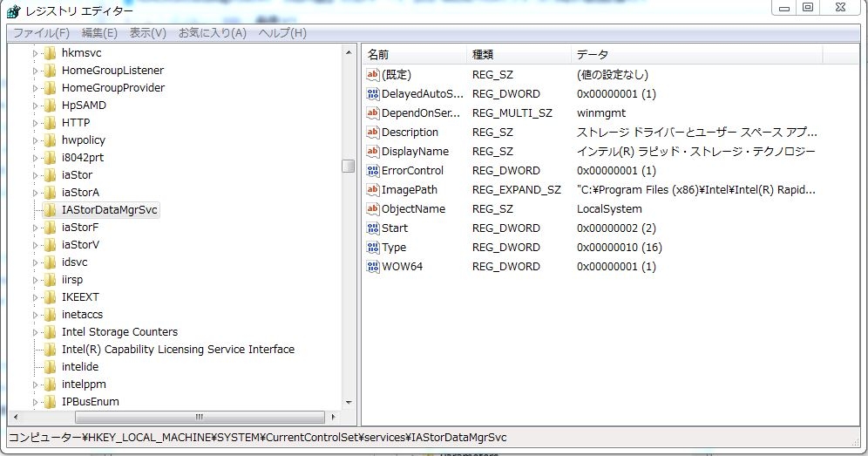Image resolution: width=868 pixels, height=456 pixels.
Task: Click registry path in status bar
Action: pos(257,437)
